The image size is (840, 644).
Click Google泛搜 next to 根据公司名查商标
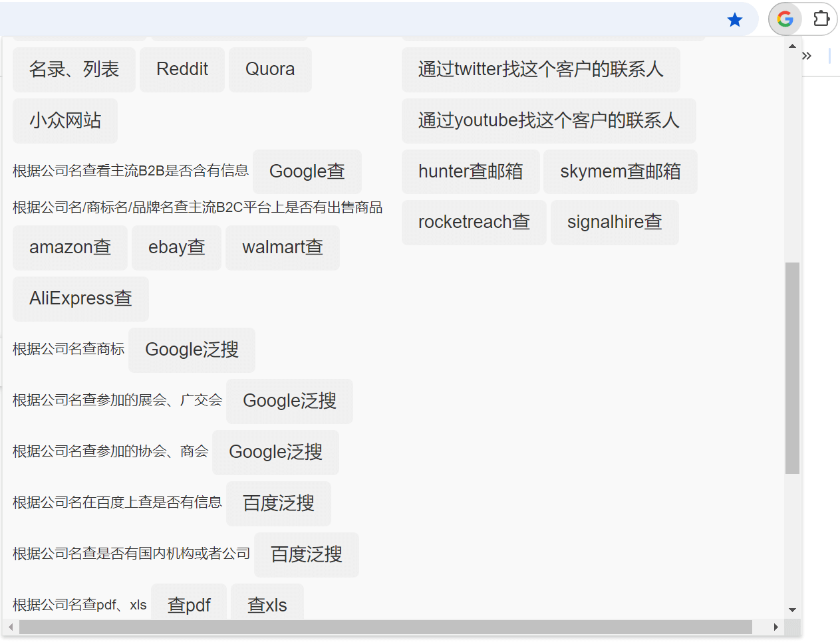coord(192,350)
